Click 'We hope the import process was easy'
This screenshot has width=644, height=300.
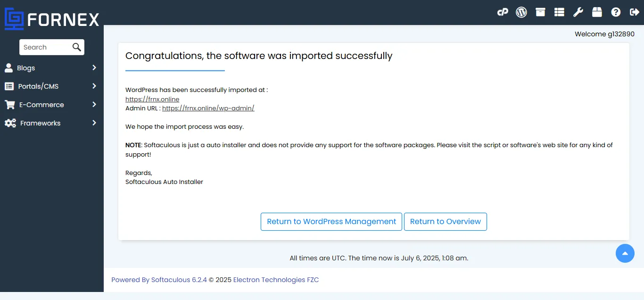(x=184, y=126)
